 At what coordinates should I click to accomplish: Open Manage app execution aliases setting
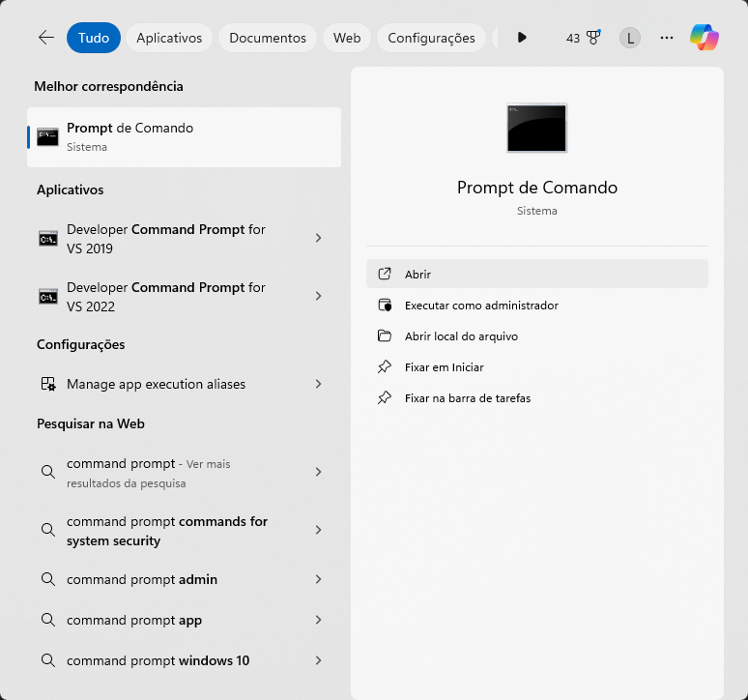pos(156,384)
